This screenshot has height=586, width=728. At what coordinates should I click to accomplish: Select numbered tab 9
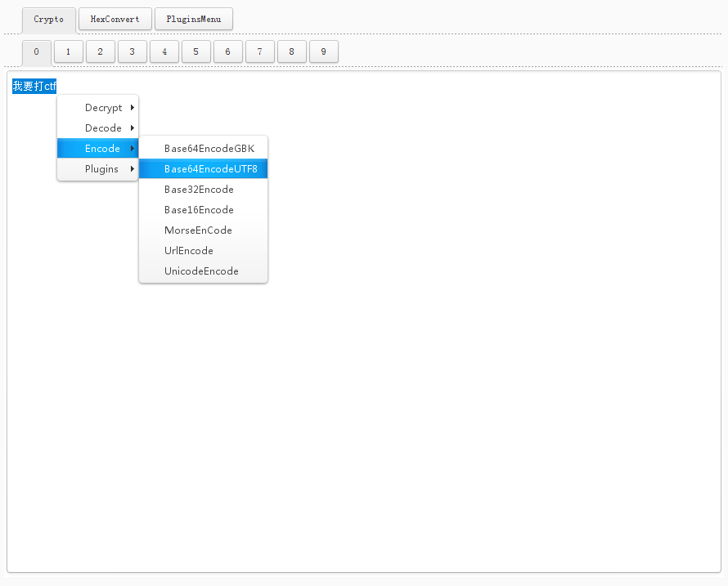coord(324,52)
